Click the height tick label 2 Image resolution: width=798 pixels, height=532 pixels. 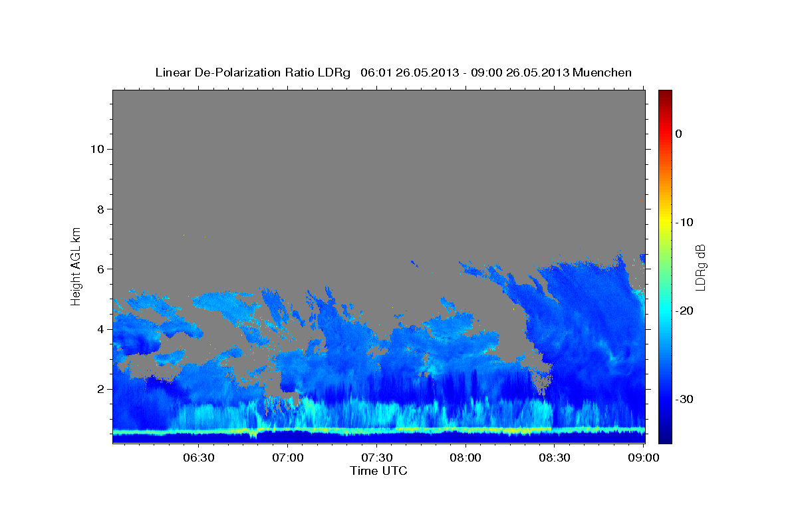(x=100, y=389)
